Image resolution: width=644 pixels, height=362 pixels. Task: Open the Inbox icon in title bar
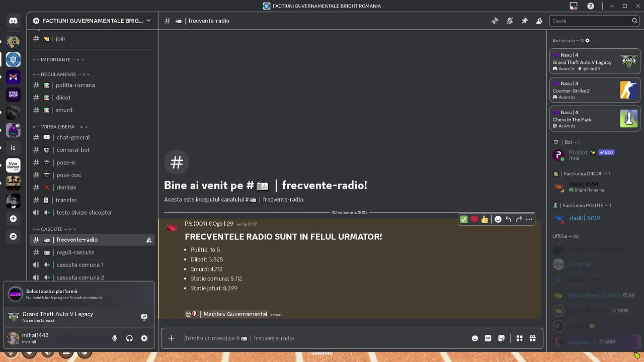tap(574, 6)
